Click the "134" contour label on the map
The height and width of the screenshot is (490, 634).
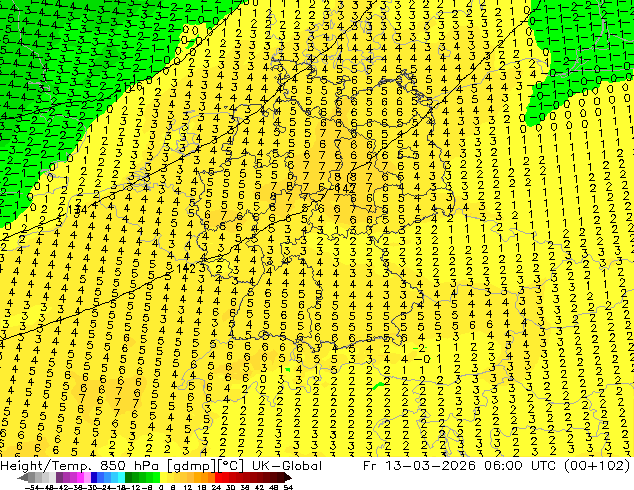(x=78, y=210)
